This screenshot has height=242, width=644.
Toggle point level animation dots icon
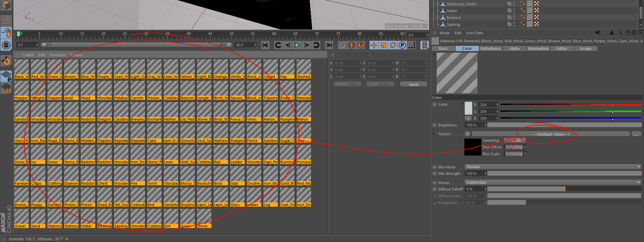412,45
